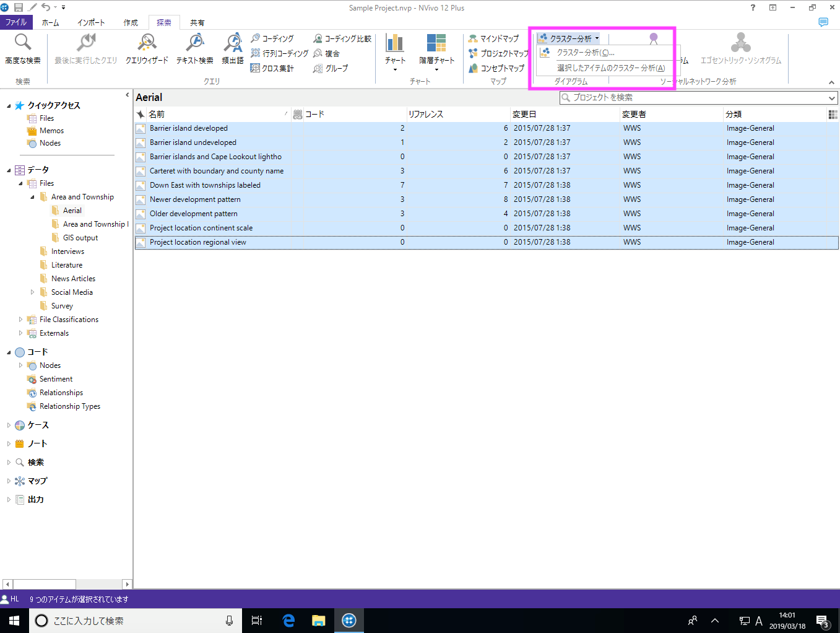Viewport: 840px width, 633px height.
Task: Collapse the Area and Township folder
Action: 33,197
